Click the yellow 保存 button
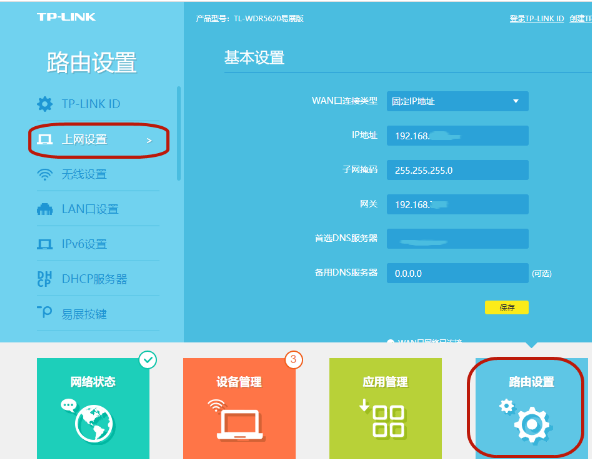The height and width of the screenshot is (459, 592). pyautogui.click(x=507, y=307)
